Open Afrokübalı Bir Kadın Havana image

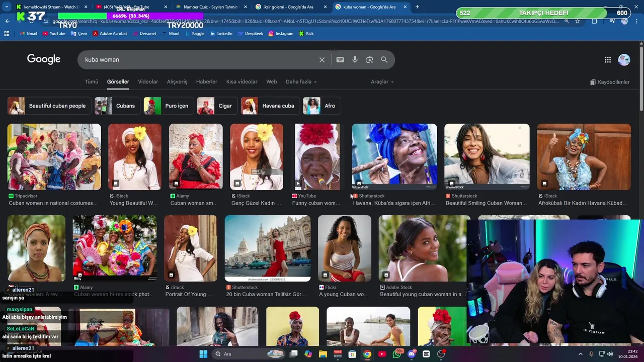(584, 157)
